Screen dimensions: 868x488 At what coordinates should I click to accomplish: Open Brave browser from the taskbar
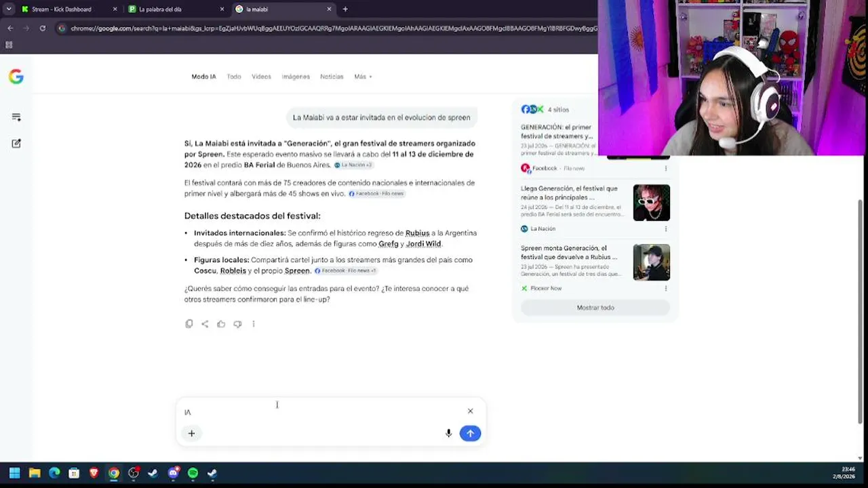point(94,473)
